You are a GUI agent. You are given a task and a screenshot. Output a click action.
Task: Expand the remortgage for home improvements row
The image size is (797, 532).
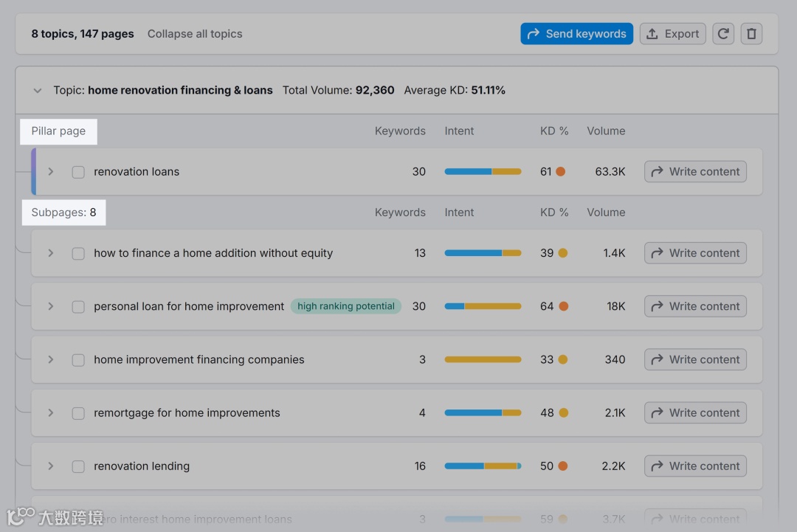pos(51,413)
